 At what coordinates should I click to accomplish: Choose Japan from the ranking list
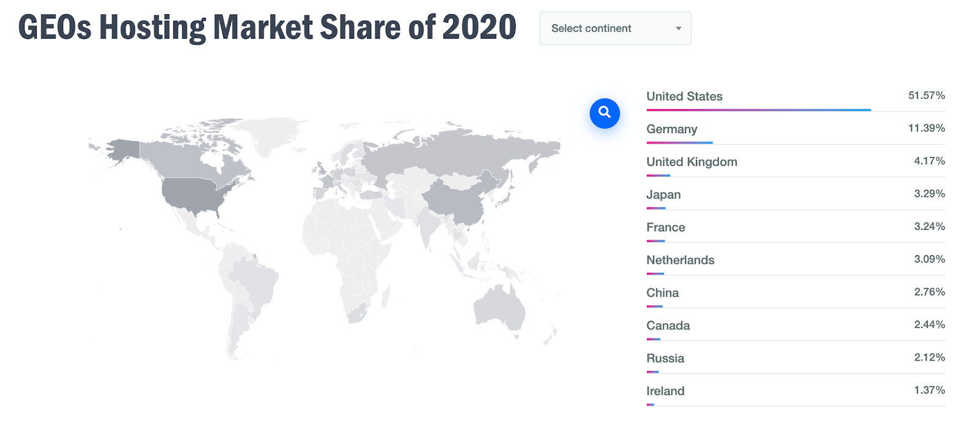663,195
